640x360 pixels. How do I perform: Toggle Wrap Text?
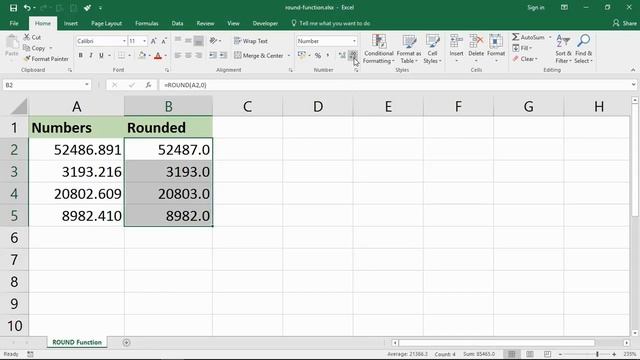[251, 41]
